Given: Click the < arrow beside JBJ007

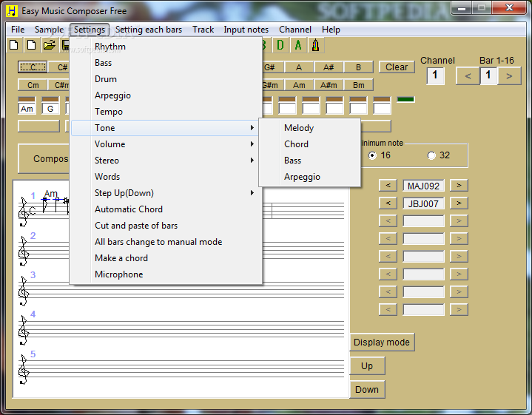Looking at the screenshot, I should [x=388, y=203].
